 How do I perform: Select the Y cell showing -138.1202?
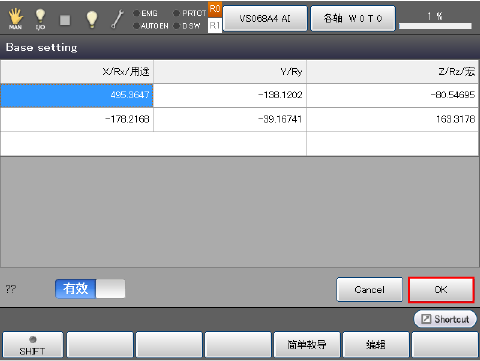pos(230,95)
